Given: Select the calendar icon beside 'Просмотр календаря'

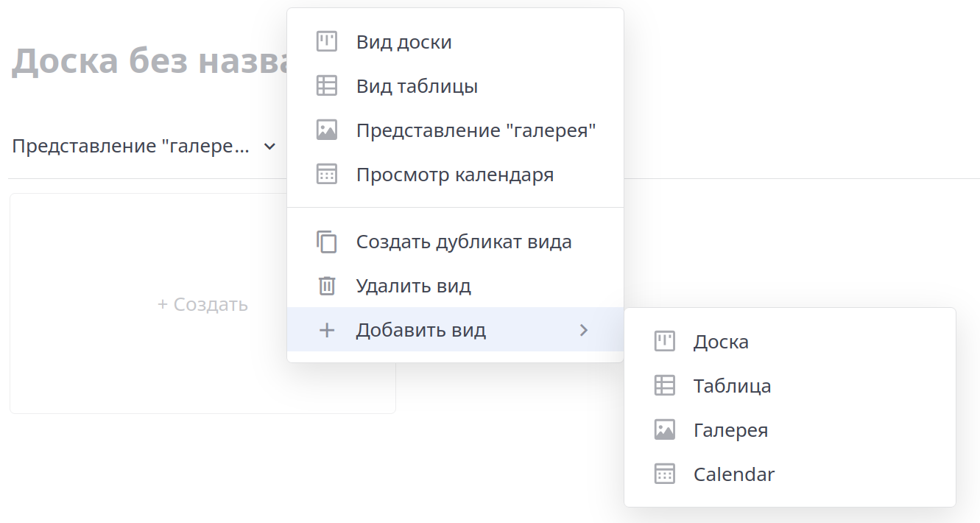Looking at the screenshot, I should [327, 175].
